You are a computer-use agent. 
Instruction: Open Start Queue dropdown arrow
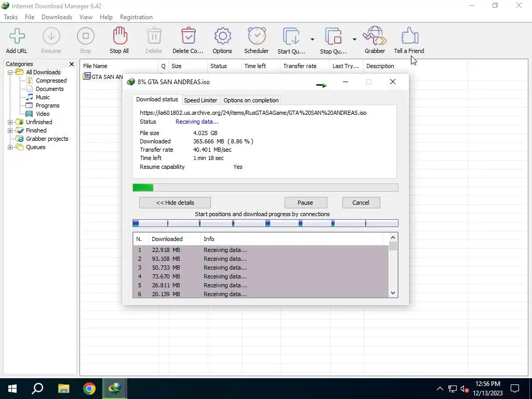[312, 39]
